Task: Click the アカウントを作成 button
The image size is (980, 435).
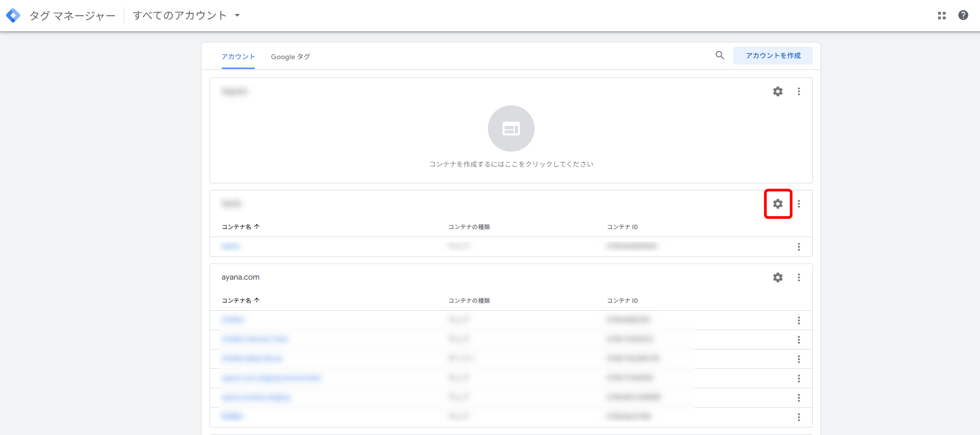Action: click(773, 55)
